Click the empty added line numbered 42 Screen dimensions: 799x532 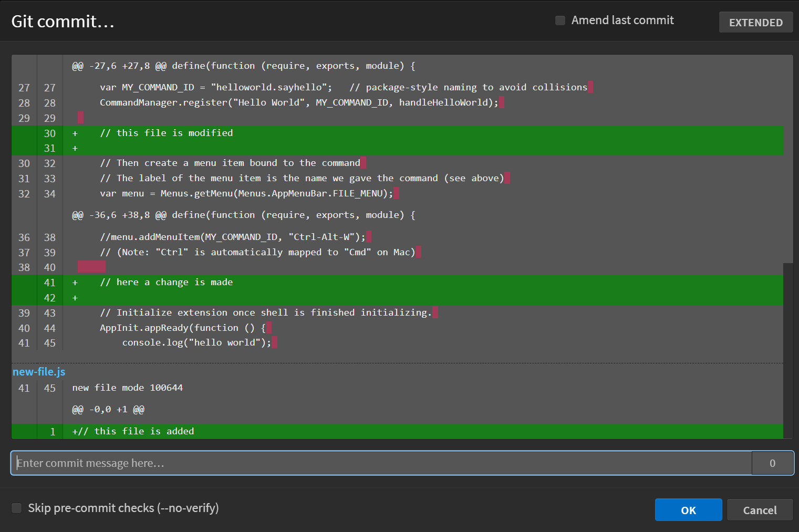point(397,298)
